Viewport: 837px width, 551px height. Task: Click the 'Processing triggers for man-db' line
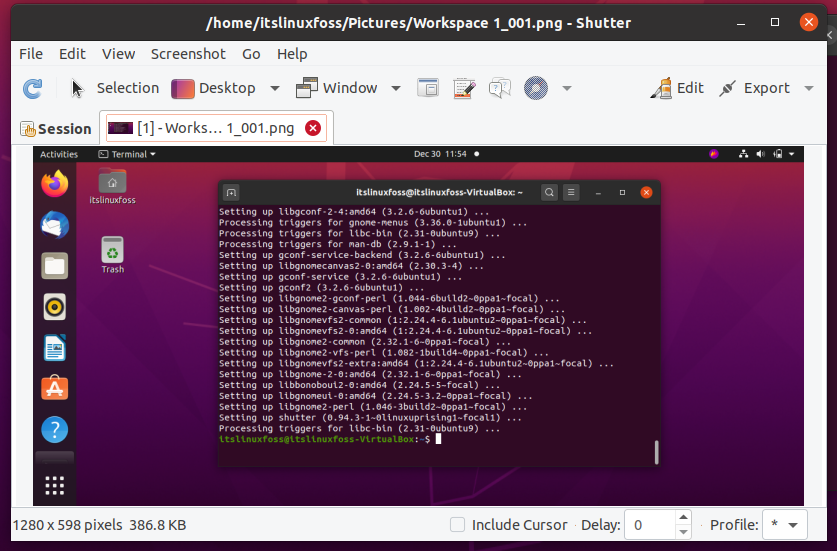point(337,244)
